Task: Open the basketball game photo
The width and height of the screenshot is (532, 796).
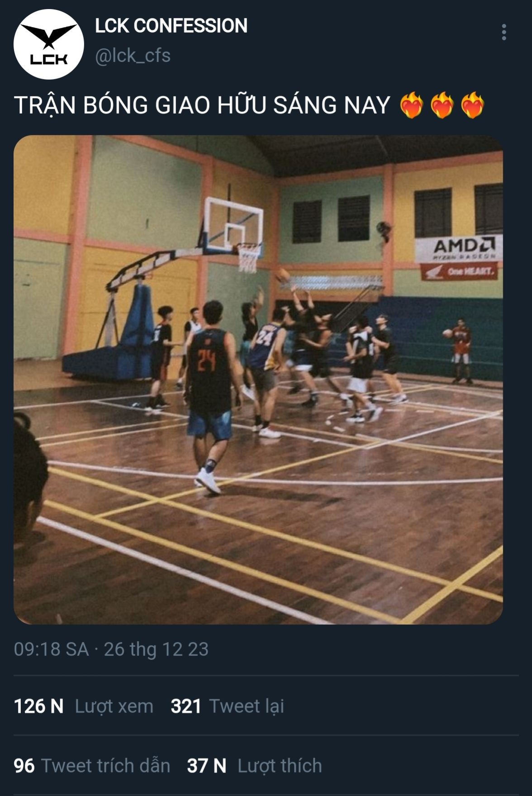Action: (258, 380)
